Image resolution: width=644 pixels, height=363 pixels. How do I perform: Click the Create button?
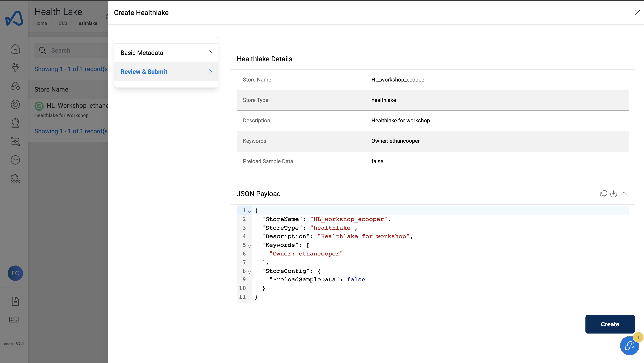tap(610, 324)
